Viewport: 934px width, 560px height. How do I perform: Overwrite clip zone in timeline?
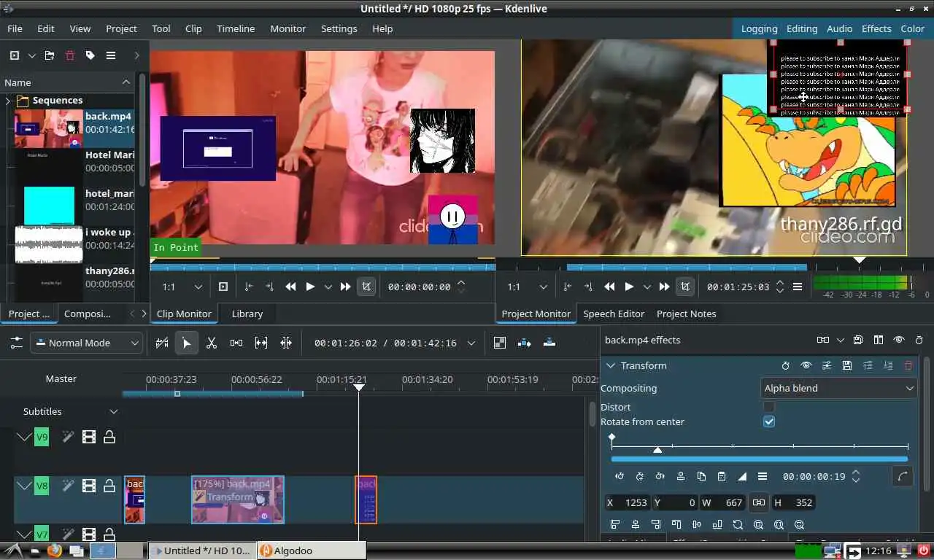[x=549, y=343]
